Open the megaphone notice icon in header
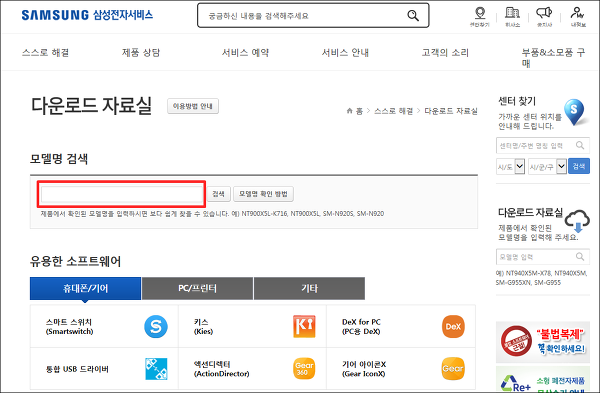The width and height of the screenshot is (600, 393). (544, 13)
